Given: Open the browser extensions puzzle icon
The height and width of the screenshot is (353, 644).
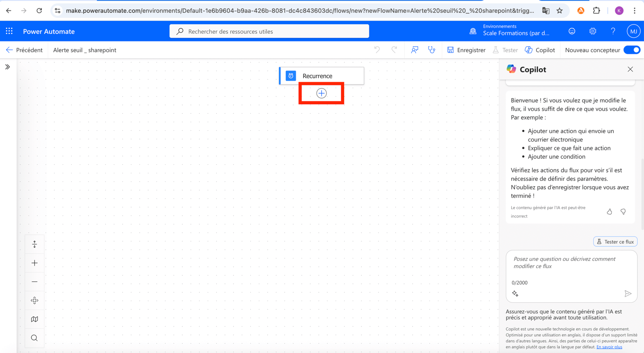Looking at the screenshot, I should [597, 11].
